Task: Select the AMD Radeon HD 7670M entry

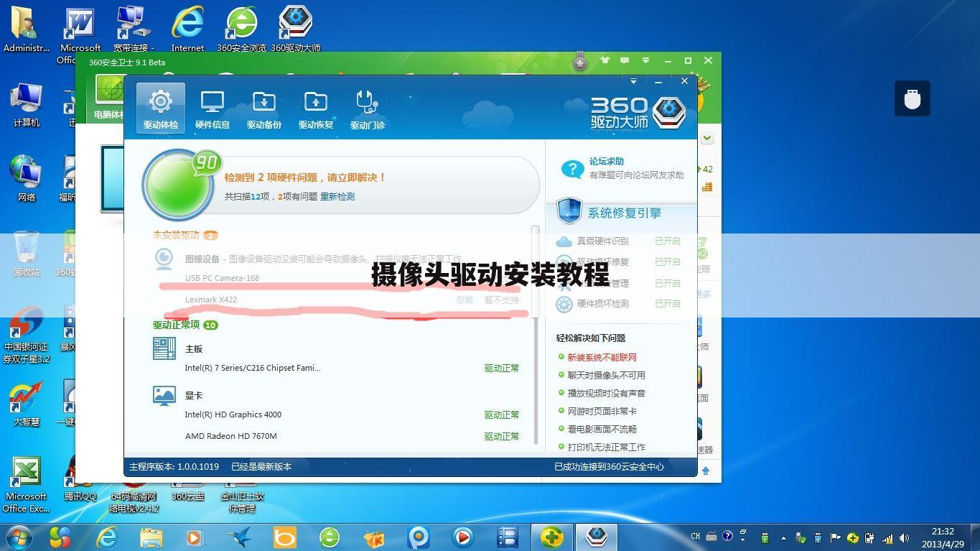Action: (x=230, y=436)
